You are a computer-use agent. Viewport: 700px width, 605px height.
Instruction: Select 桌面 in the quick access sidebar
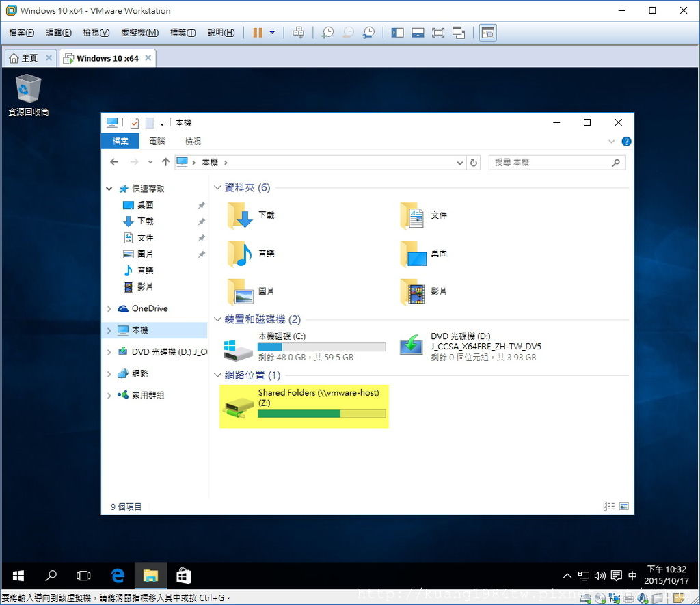(x=146, y=205)
